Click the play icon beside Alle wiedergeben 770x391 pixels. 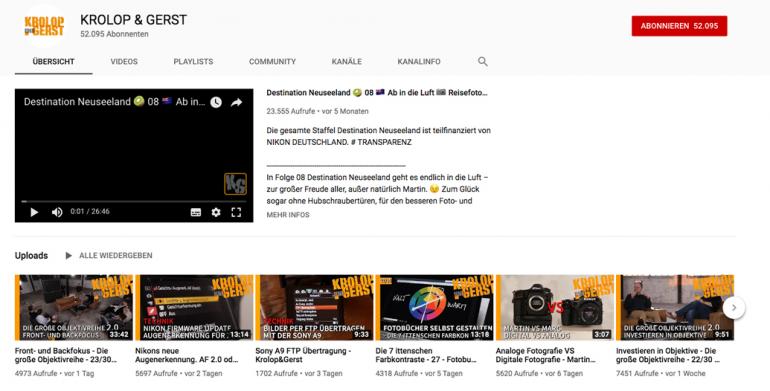(x=68, y=255)
